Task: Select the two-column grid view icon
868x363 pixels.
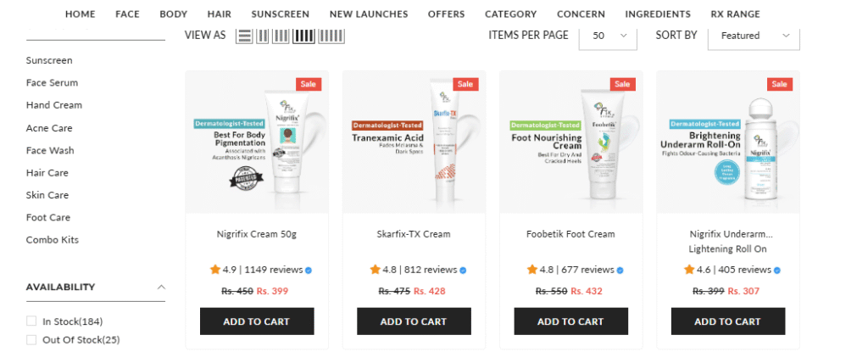Action: click(x=263, y=36)
